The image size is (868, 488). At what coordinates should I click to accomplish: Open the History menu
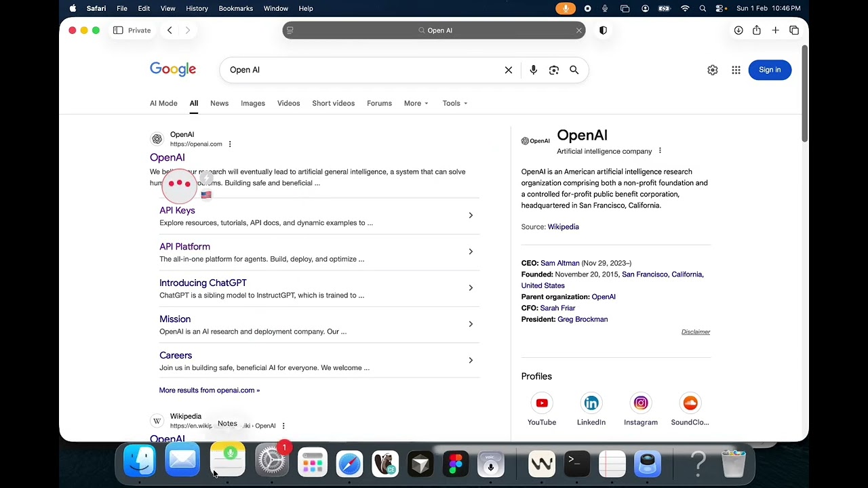click(197, 8)
